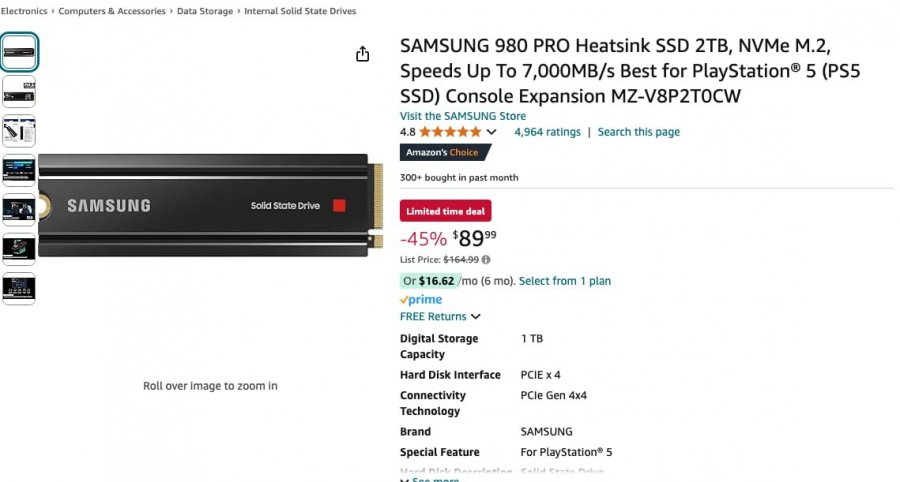Screen dimensions: 900x482
Task: Expand the rating breakdown chevron
Action: (x=491, y=132)
